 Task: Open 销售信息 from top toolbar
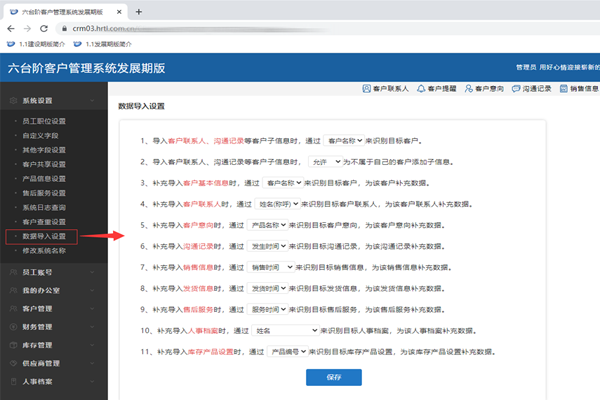point(579,89)
